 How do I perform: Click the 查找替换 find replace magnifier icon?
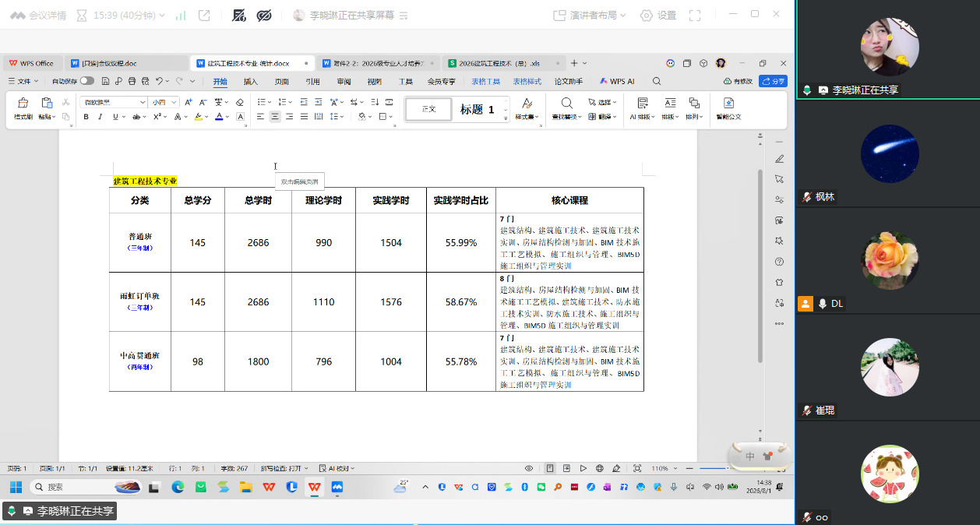tap(567, 103)
